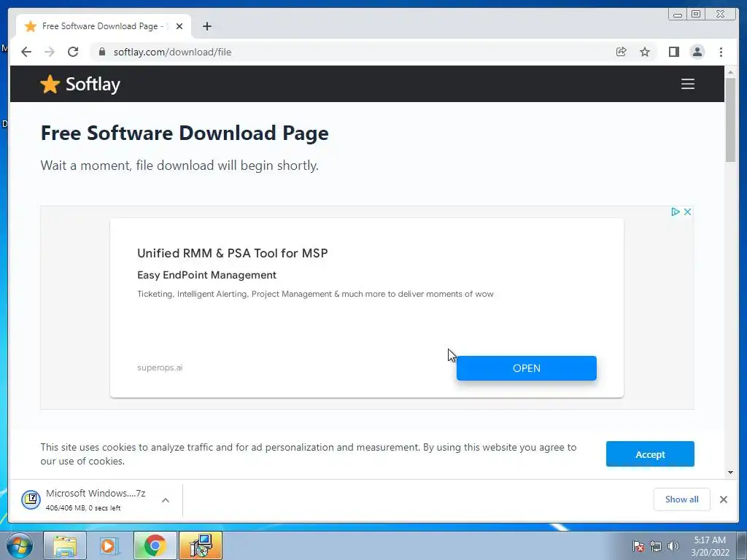
Task: Click the Unified RMM & PSA Tool headline
Action: click(x=233, y=253)
